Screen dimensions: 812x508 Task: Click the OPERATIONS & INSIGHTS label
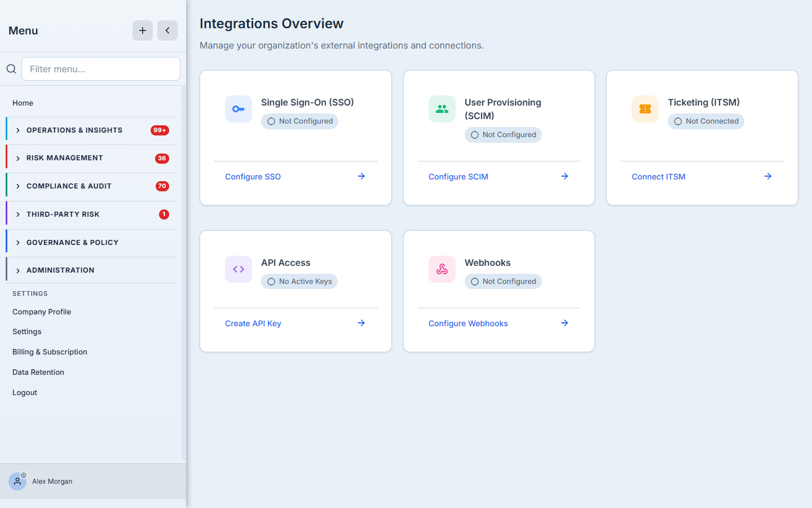[x=74, y=130]
